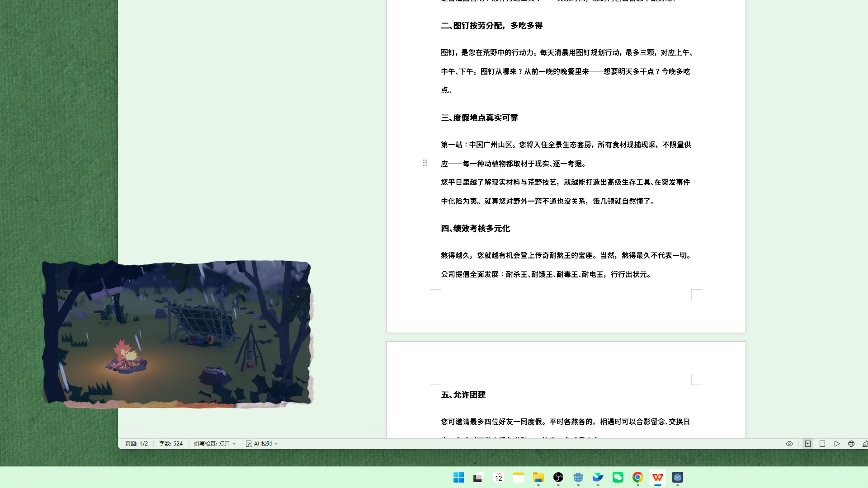The width and height of the screenshot is (868, 488).
Task: Click paragraph drag handle beside 应——每一种
Action: 425,163
